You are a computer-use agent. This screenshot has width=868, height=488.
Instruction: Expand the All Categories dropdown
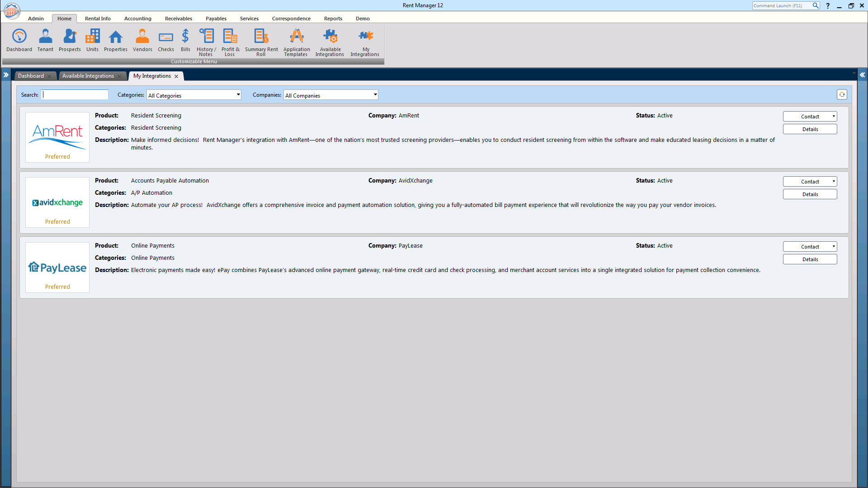[x=238, y=95]
